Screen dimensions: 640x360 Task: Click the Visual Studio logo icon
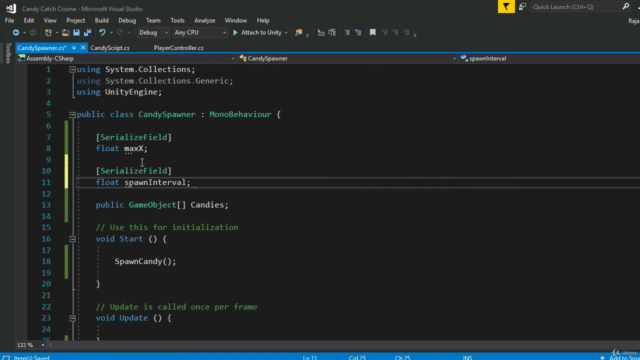11,8
